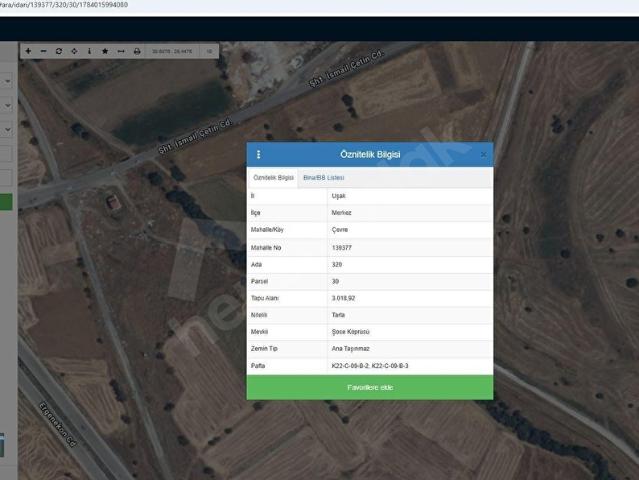The image size is (639, 480).
Task: Expand the second sidebar dropdown
Action: click(7, 106)
